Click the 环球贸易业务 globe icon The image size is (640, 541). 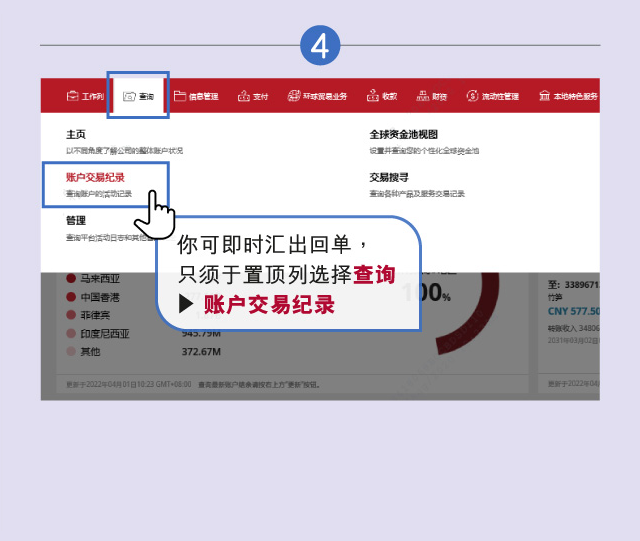click(x=294, y=97)
